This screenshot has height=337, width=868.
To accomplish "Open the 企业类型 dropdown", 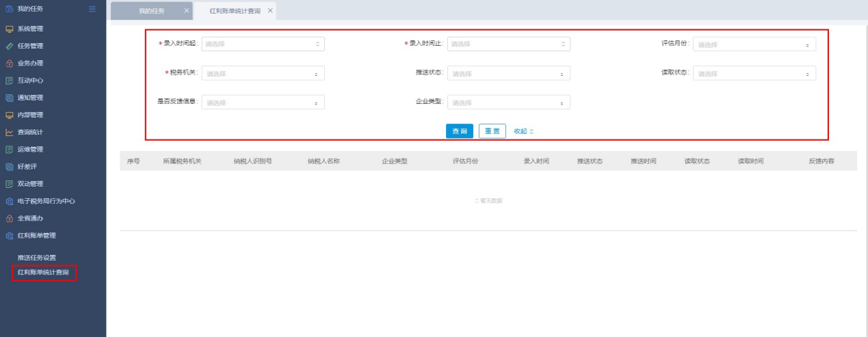I will pos(508,103).
